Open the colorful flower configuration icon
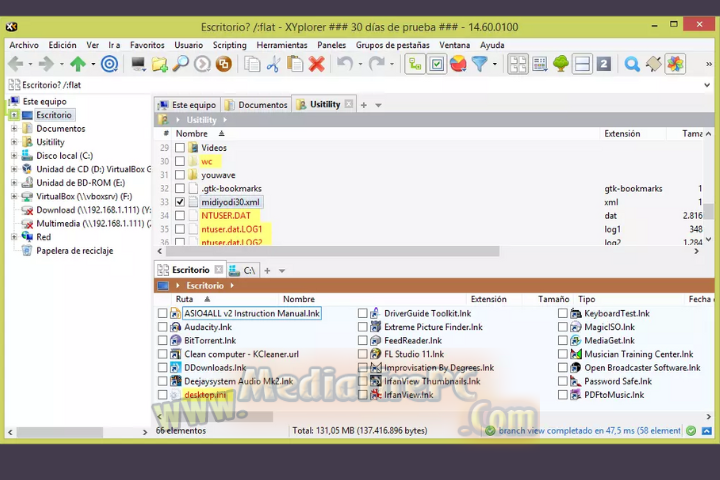720x480 pixels. coord(675,64)
